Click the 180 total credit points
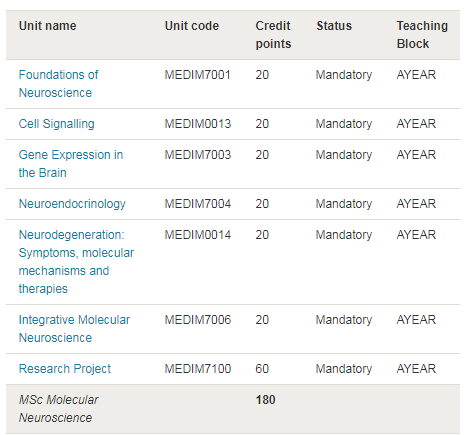This screenshot has height=435, width=468. (265, 400)
